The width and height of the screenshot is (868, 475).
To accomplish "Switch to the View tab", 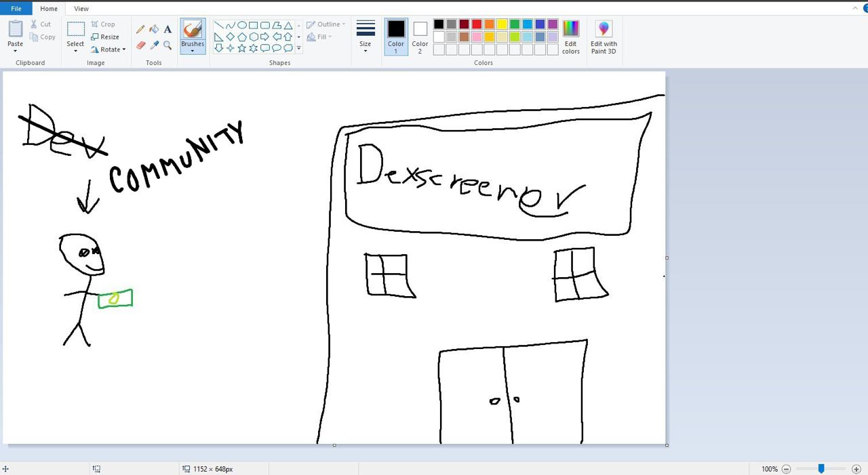I will 81,9.
